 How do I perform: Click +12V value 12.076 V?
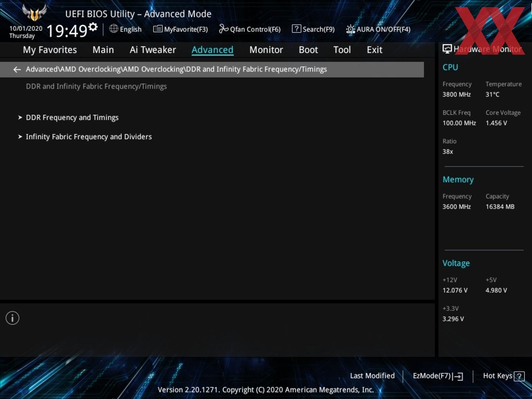455,290
